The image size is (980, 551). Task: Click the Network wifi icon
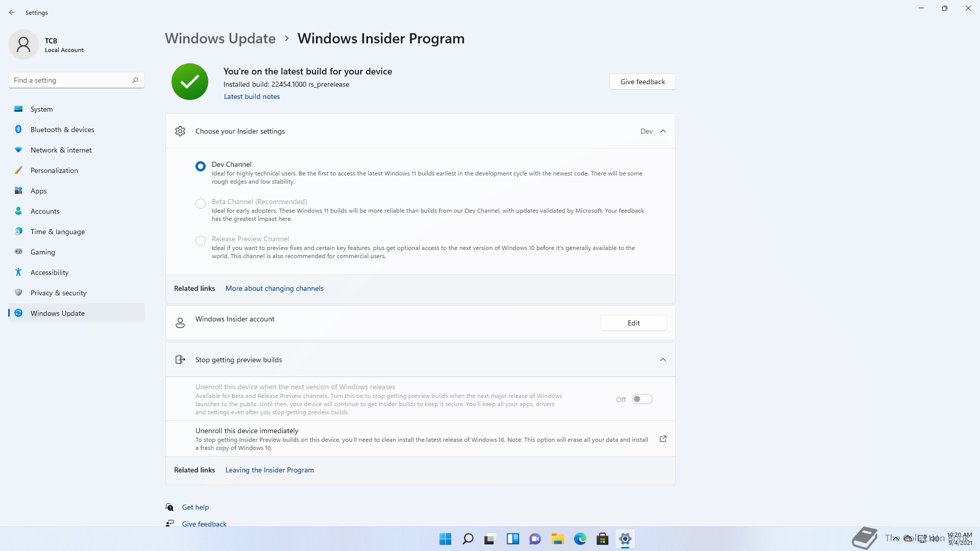click(x=18, y=150)
